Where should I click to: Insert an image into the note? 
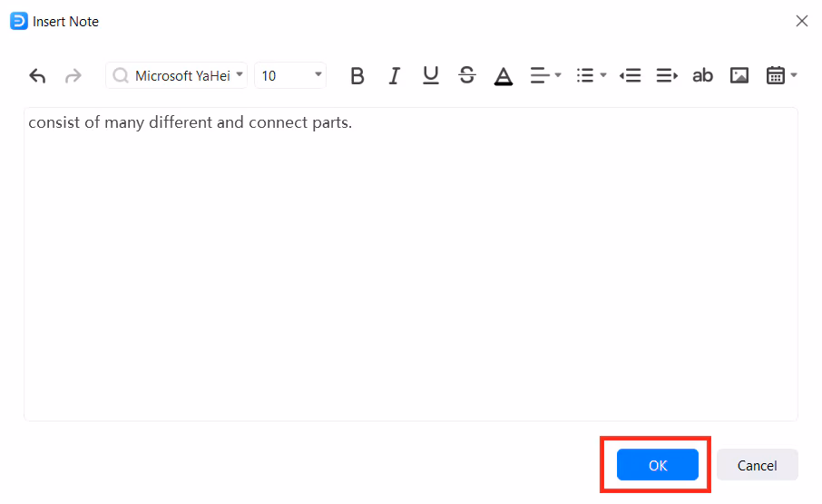tap(739, 76)
